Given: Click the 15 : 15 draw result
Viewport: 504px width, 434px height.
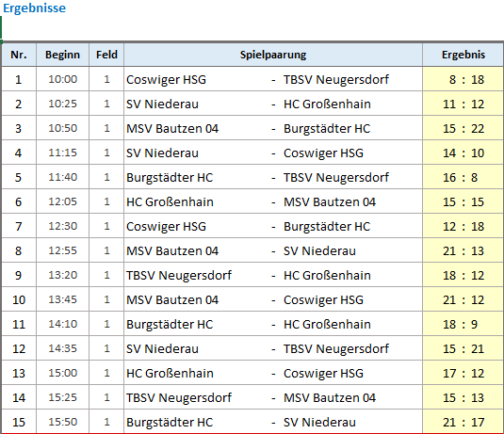Looking at the screenshot, I should point(463,201).
